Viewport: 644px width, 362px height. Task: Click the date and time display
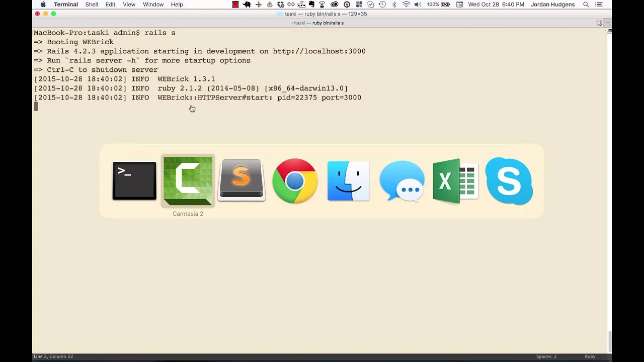point(496,5)
